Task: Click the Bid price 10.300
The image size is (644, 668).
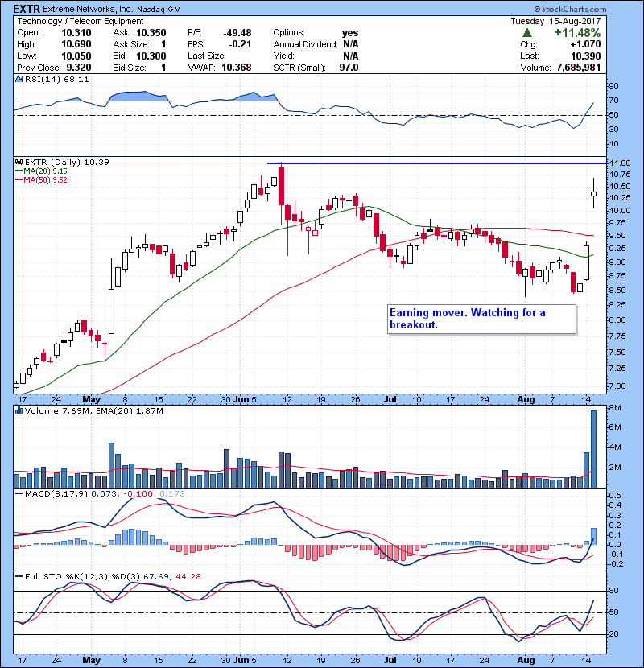Action: (x=151, y=56)
